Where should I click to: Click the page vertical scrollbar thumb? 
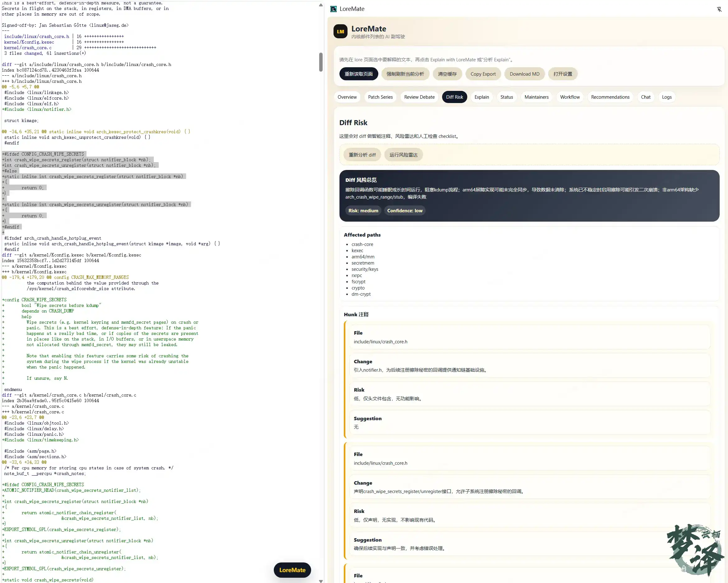click(x=321, y=62)
